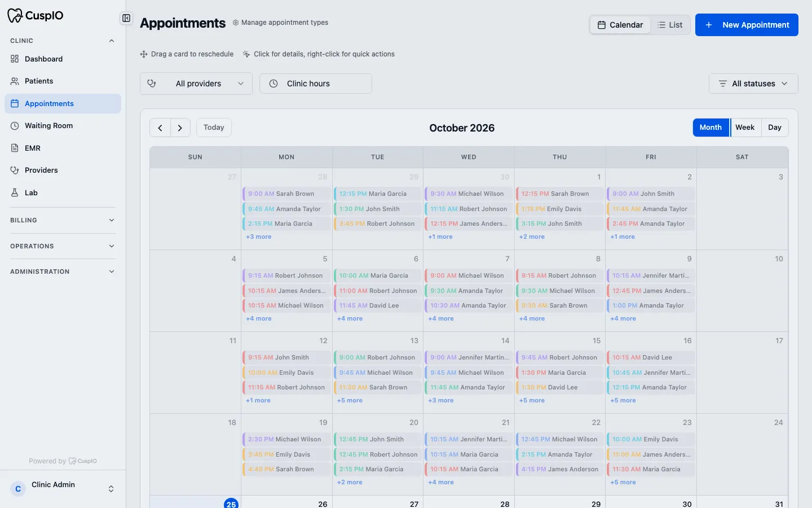This screenshot has width=812, height=508.
Task: Open the All providers dropdown
Action: tap(196, 84)
